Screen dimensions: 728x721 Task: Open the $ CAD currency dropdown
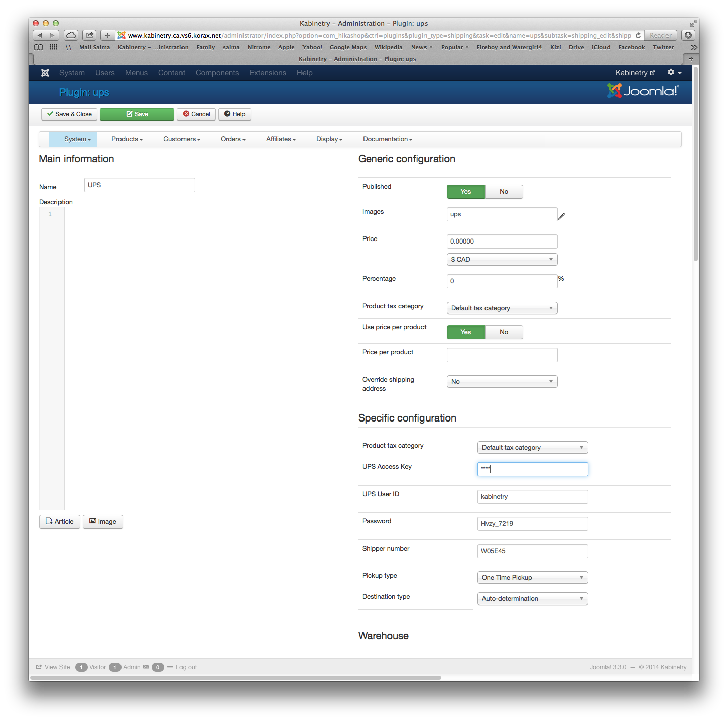[502, 260]
